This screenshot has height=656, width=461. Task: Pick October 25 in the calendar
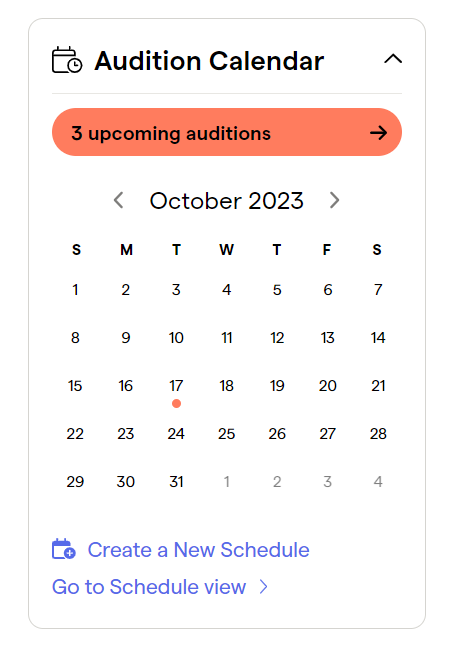click(226, 434)
